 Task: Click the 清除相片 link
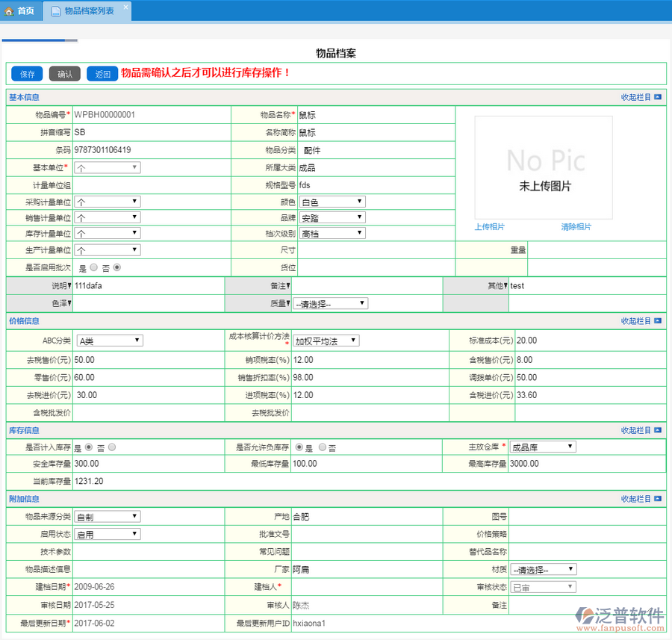pos(576,227)
